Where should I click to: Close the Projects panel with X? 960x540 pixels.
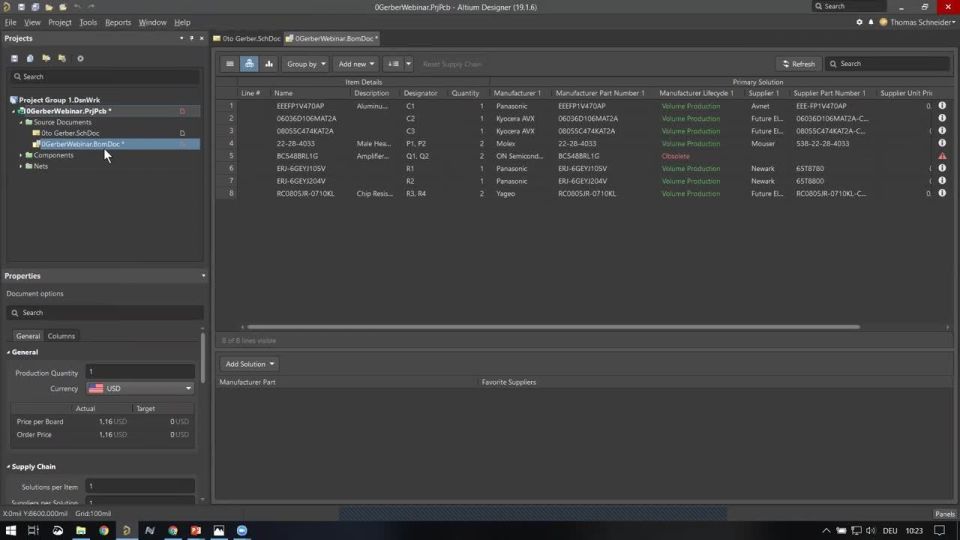(x=201, y=38)
